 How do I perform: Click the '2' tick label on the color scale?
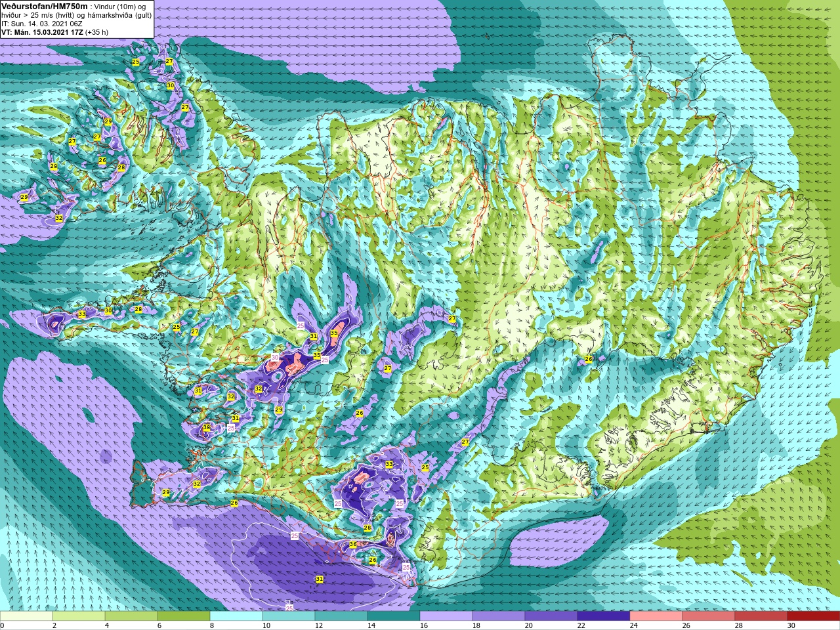(54, 625)
